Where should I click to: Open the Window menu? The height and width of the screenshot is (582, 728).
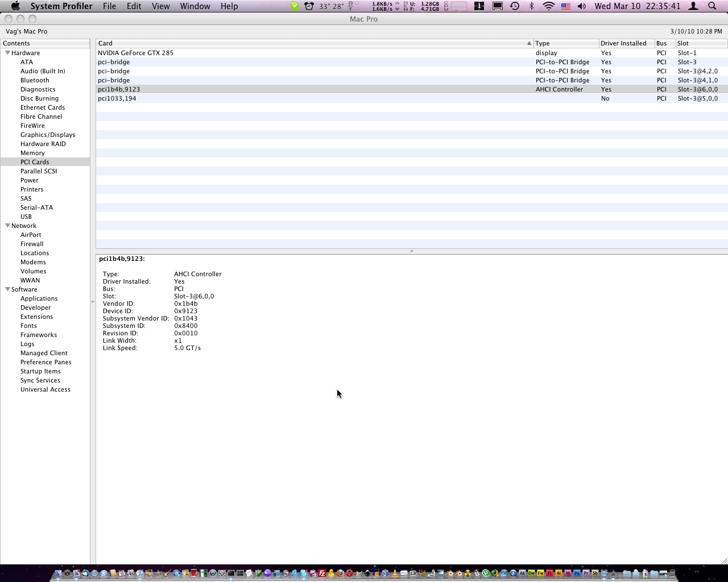tap(195, 6)
